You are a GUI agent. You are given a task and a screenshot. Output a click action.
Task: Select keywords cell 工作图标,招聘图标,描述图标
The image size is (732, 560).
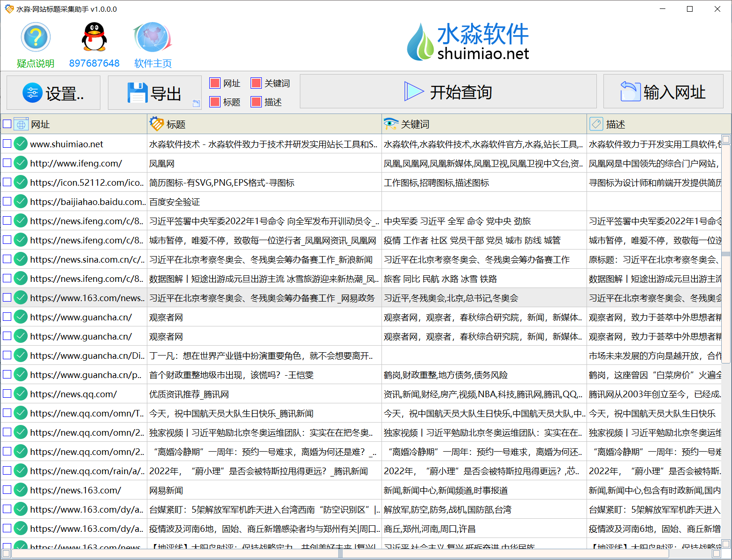(484, 182)
